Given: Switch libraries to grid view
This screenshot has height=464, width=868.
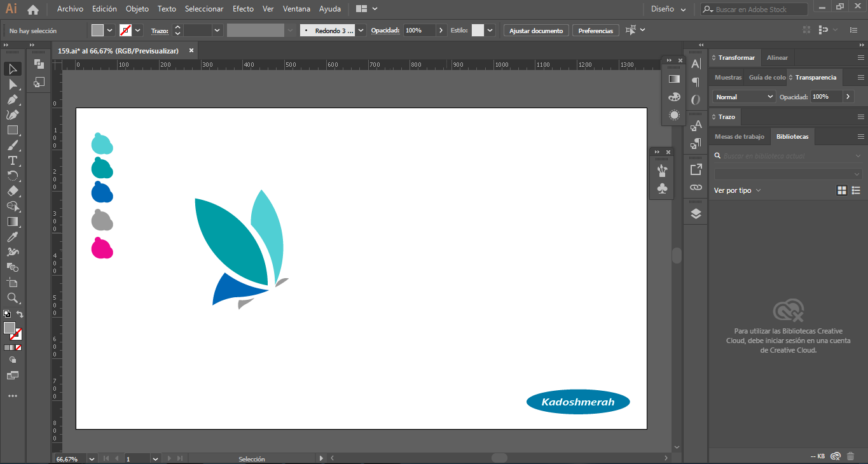Looking at the screenshot, I should coord(842,190).
